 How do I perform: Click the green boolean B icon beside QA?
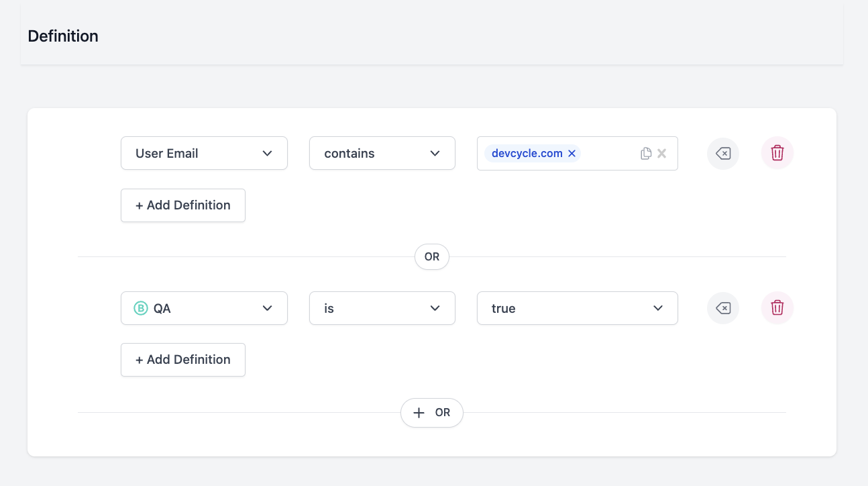[141, 309]
